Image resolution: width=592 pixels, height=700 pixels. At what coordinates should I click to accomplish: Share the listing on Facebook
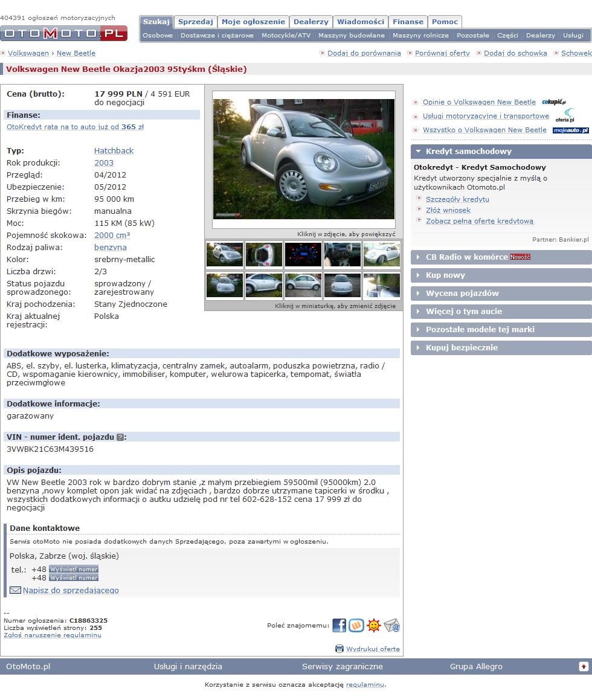pos(339,626)
